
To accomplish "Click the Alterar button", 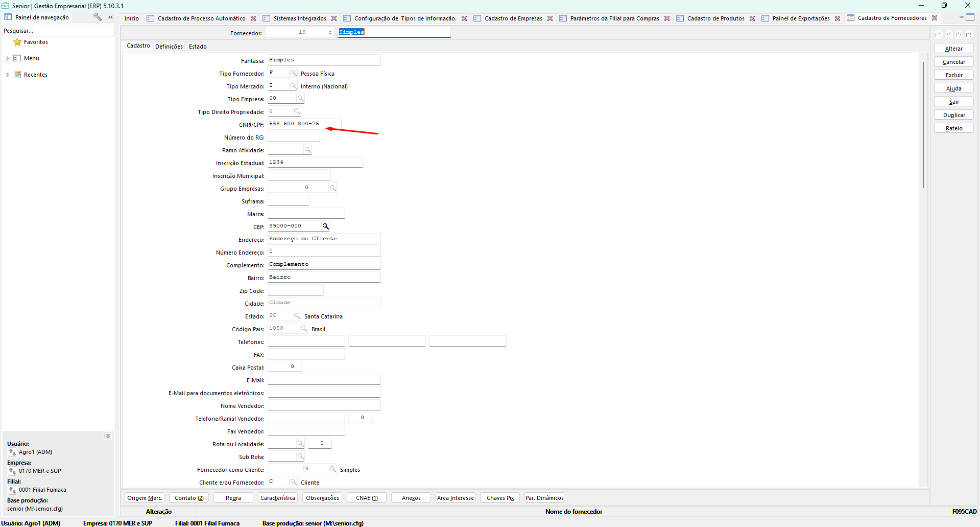I will [953, 49].
